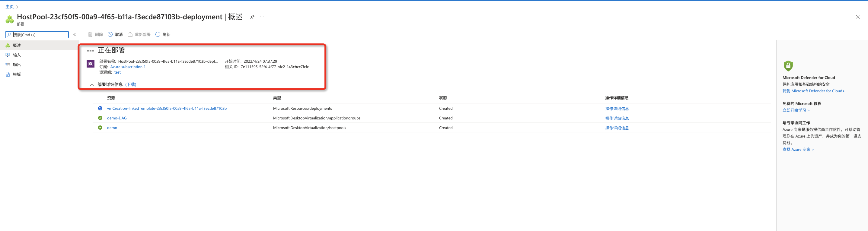Collapse the left navigation menu
Screen dimensions: 868x231
75,35
